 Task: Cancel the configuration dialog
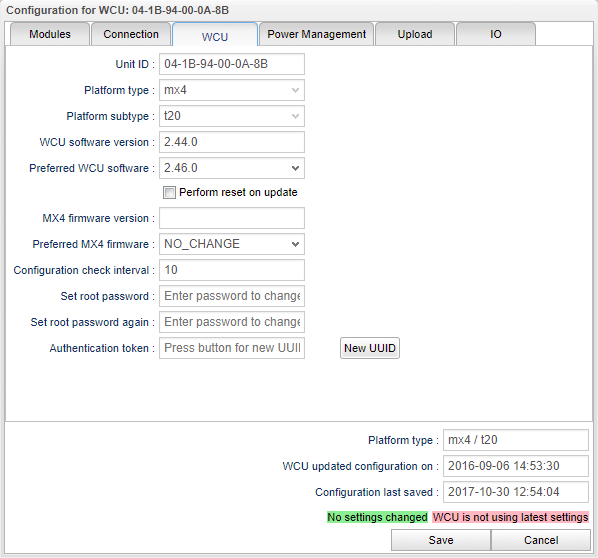click(x=541, y=540)
